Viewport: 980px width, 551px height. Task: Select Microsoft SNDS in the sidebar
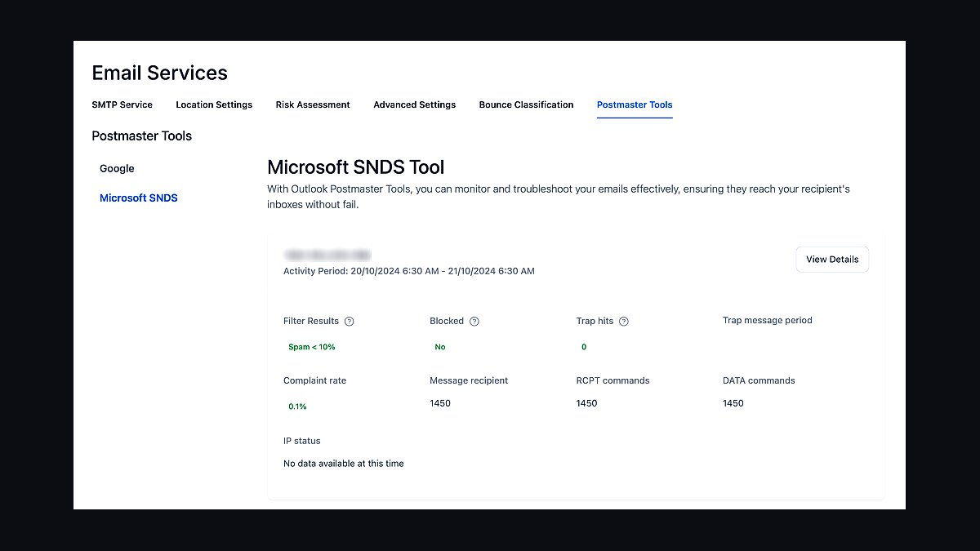tap(139, 198)
